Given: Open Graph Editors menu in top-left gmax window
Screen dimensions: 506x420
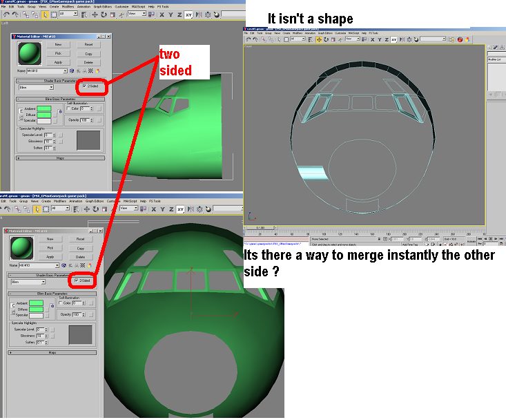Looking at the screenshot, I should [103, 6].
